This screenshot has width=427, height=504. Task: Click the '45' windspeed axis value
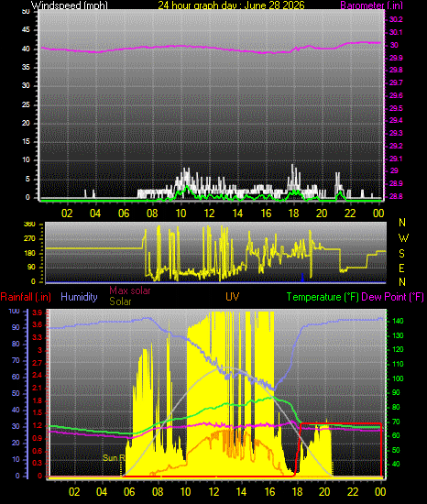pos(26,30)
